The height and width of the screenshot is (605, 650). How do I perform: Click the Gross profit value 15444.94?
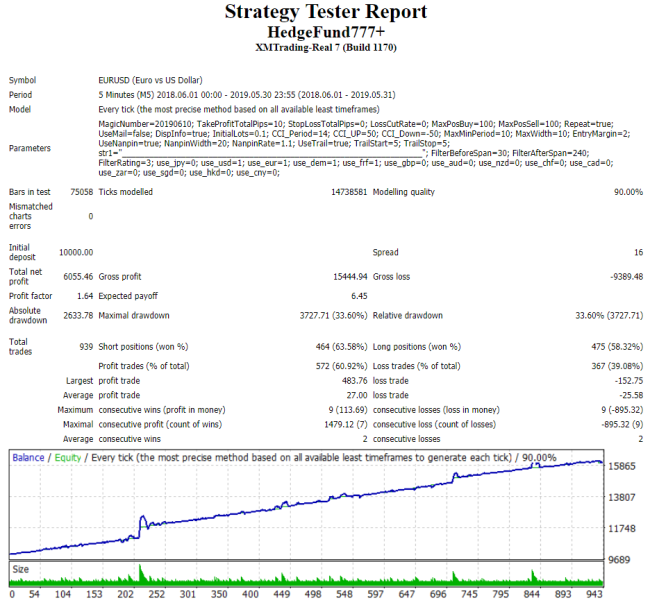350,277
